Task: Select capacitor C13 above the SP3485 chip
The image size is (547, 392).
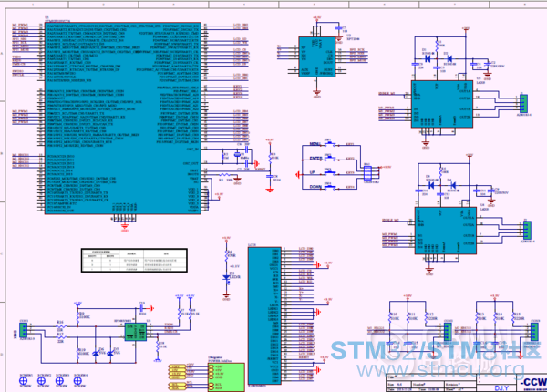Action: pyautogui.click(x=141, y=308)
